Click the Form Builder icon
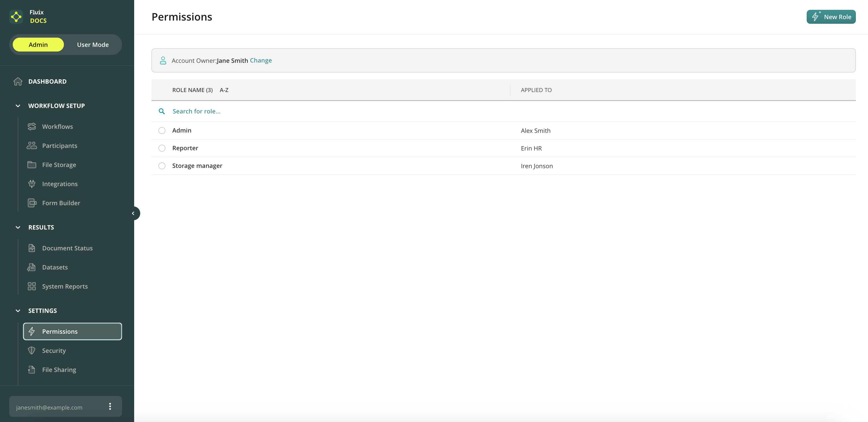 click(x=32, y=203)
